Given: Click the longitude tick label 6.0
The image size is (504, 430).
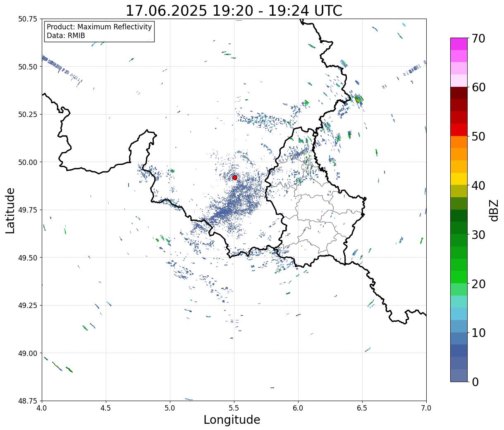Looking at the screenshot, I should [x=298, y=408].
